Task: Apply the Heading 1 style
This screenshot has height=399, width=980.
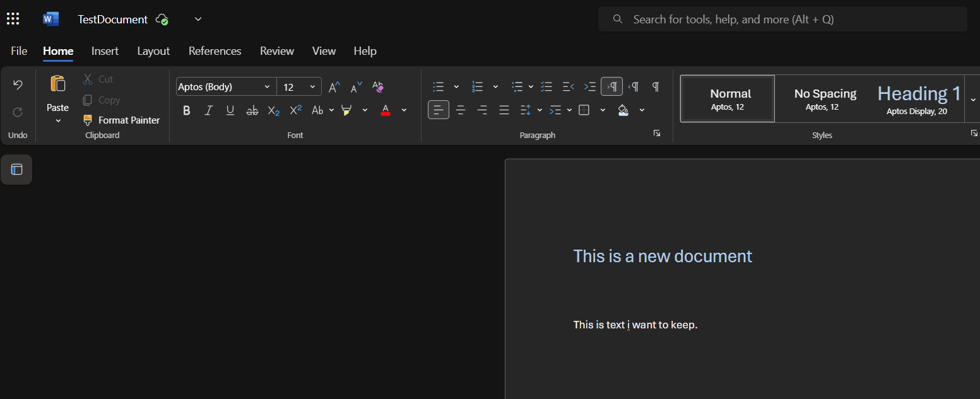Action: [x=918, y=99]
